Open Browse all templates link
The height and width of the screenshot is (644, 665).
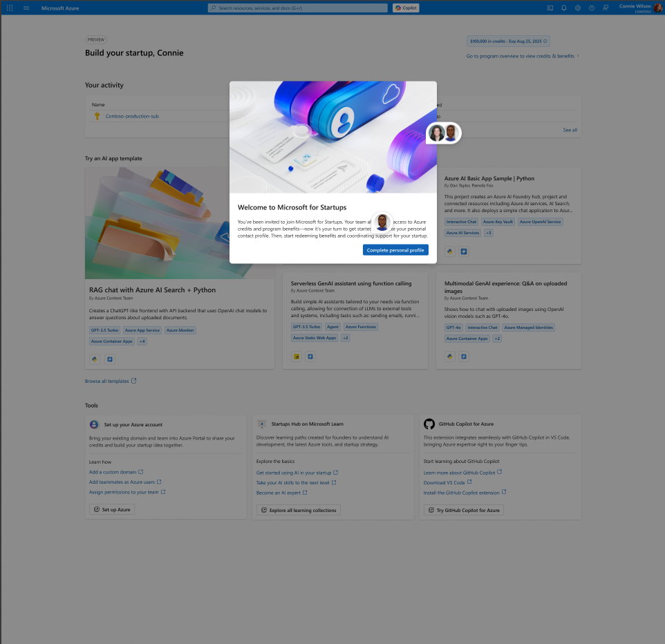click(111, 381)
